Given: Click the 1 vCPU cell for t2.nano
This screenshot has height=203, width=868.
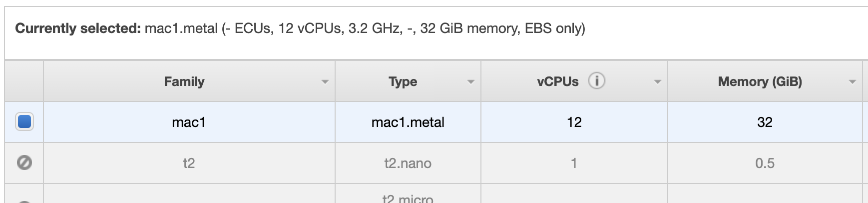Looking at the screenshot, I should 574,163.
